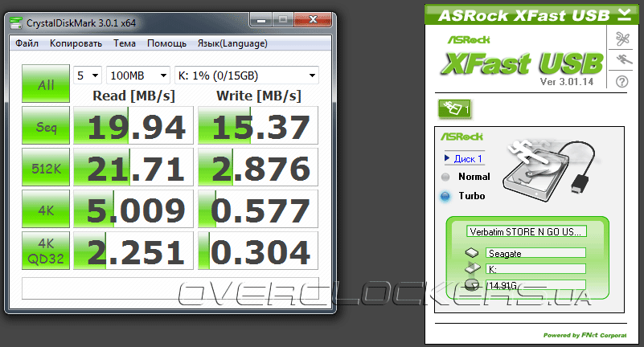Viewport: 644px width, 347px height.
Task: Close the CrystalDiskMark window
Action: click(x=313, y=20)
